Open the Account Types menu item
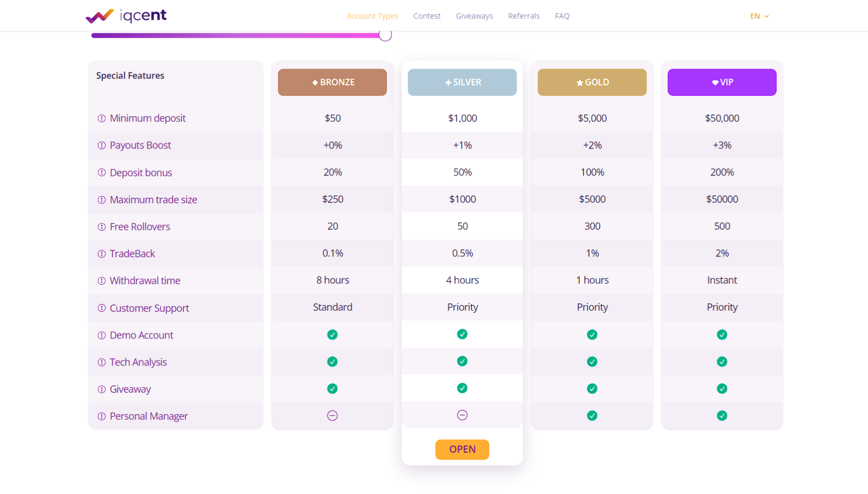Image resolution: width=868 pixels, height=494 pixels. pos(373,16)
